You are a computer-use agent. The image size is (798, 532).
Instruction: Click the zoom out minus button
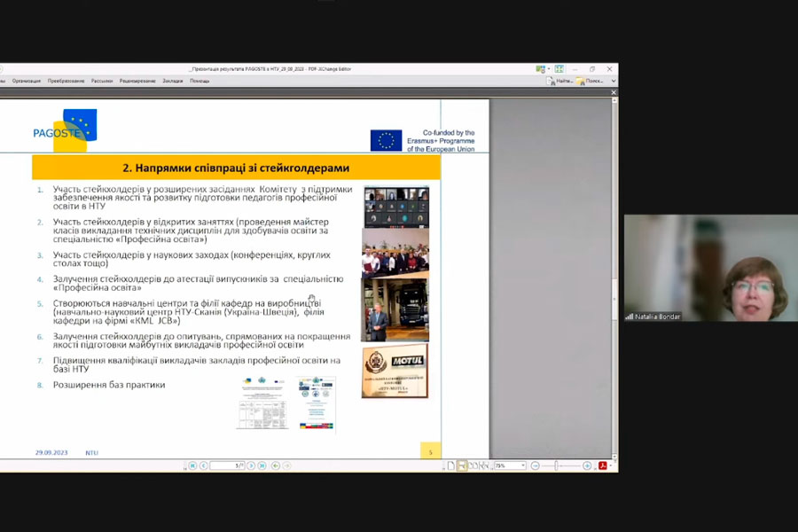pos(536,465)
